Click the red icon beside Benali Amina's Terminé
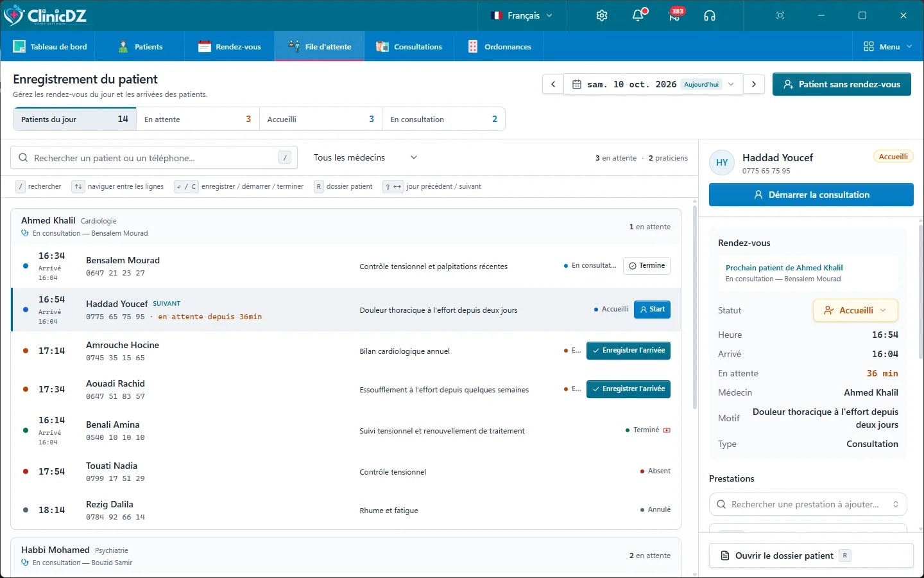This screenshot has width=924, height=578. [667, 430]
